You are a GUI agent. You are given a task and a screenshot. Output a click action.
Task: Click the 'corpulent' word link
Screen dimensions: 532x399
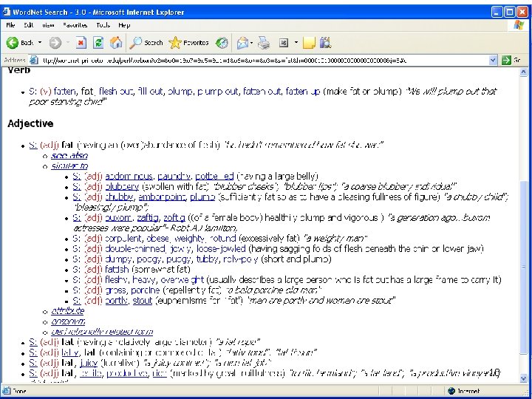tap(123, 238)
